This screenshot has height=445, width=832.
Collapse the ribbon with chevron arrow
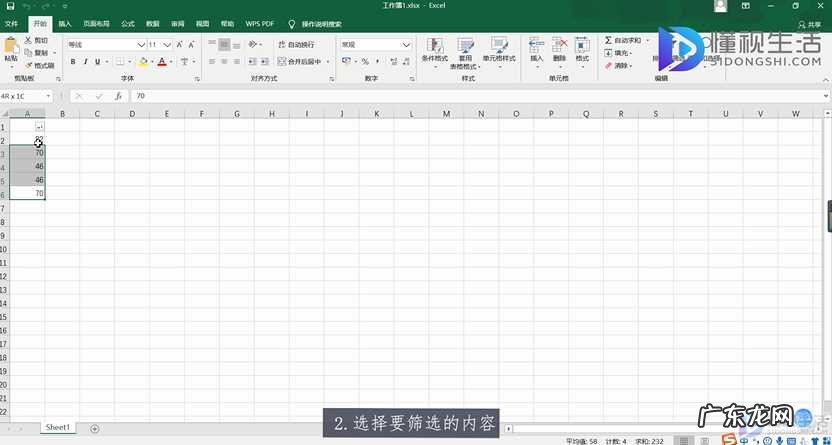point(826,78)
